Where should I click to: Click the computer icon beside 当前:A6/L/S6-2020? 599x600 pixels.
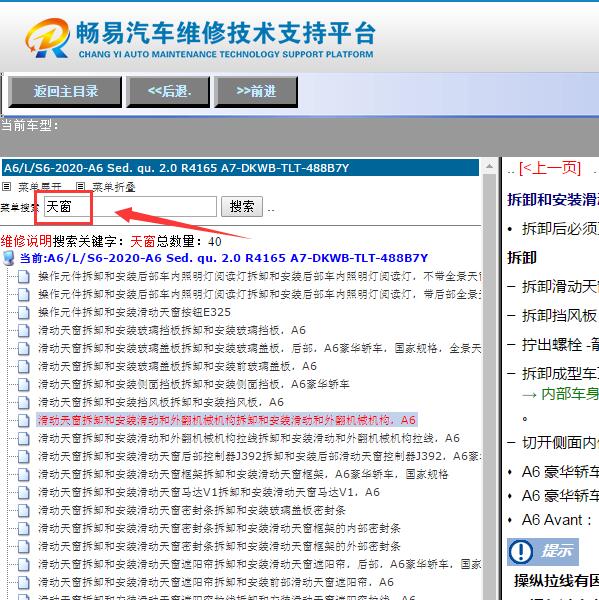(8, 258)
